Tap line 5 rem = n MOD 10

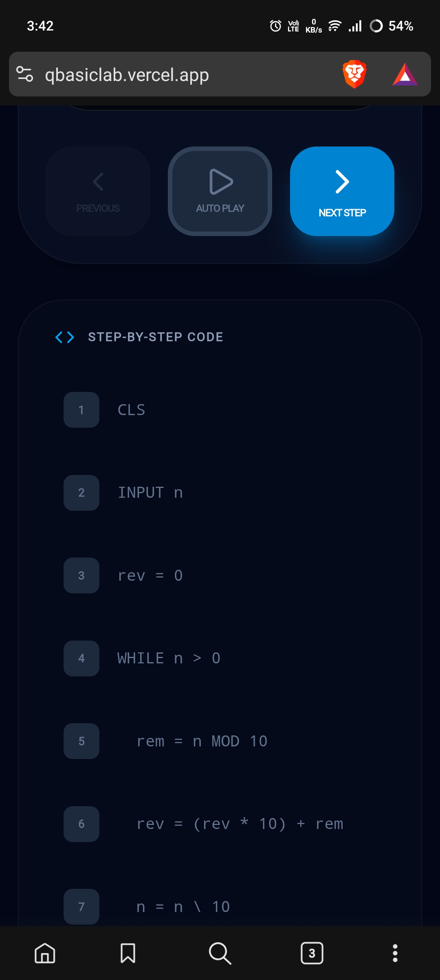point(202,742)
